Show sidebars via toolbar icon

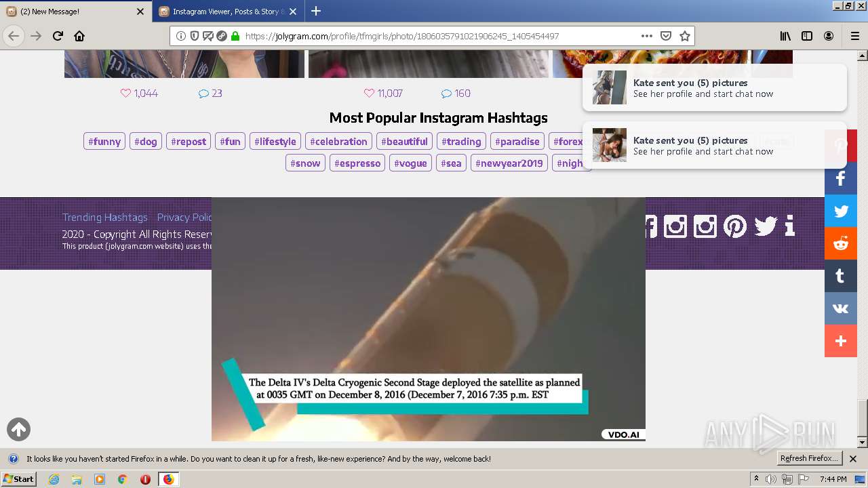[807, 36]
